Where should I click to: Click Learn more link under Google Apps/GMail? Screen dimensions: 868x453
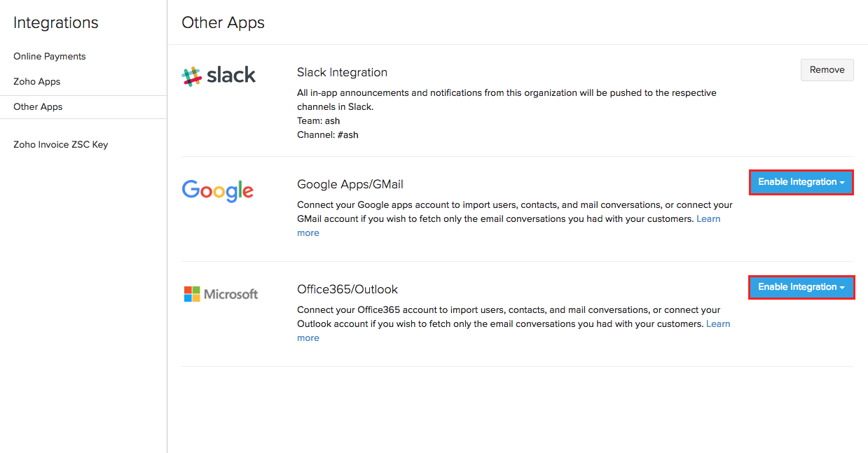(708, 219)
